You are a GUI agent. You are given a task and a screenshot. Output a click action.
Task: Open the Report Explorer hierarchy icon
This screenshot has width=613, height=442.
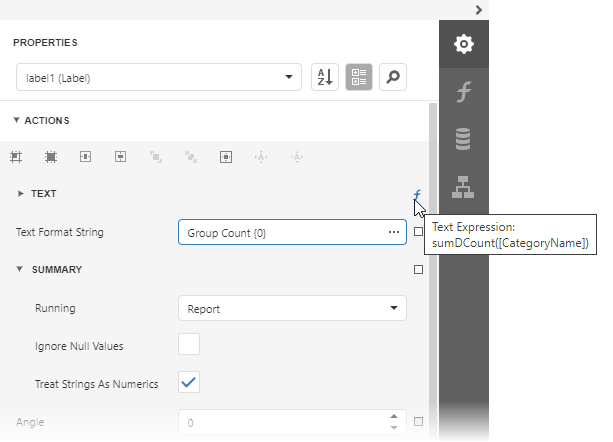pos(463,187)
